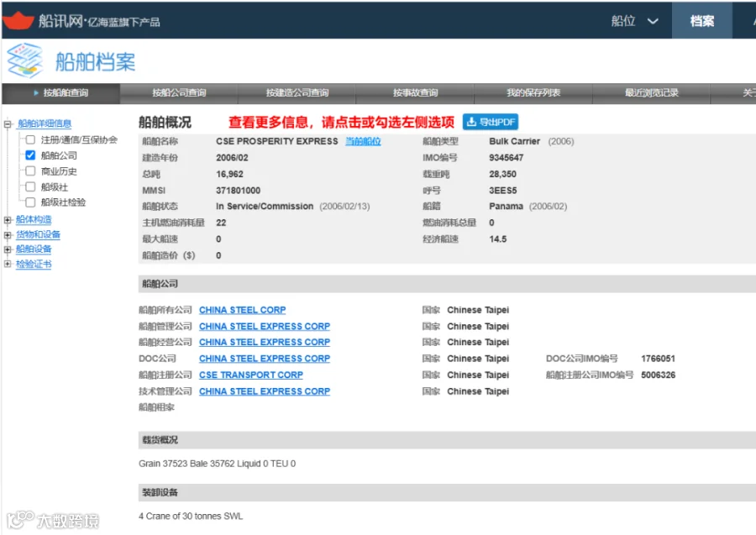Enable the 商业历史 checkbox
The height and width of the screenshot is (535, 756).
click(x=30, y=171)
